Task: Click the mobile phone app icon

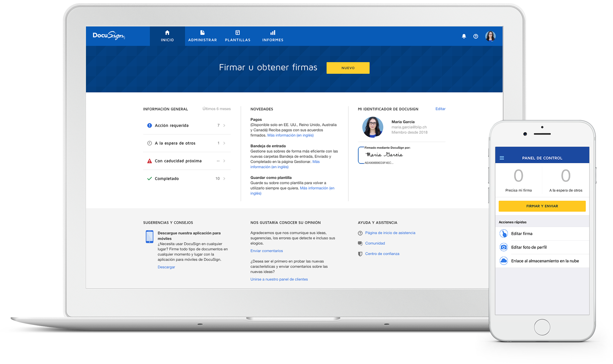Action: click(x=150, y=237)
